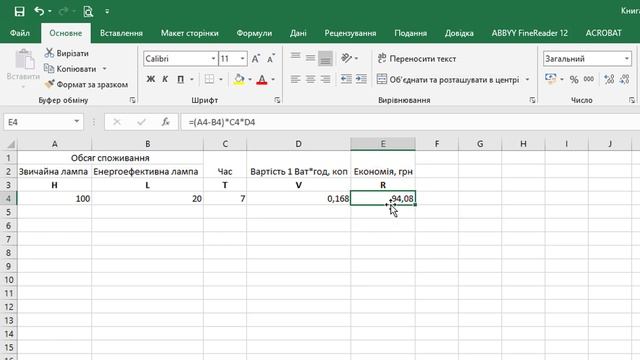640x360 pixels.
Task: Expand the underline style dropdown arrow
Action: 191,79
